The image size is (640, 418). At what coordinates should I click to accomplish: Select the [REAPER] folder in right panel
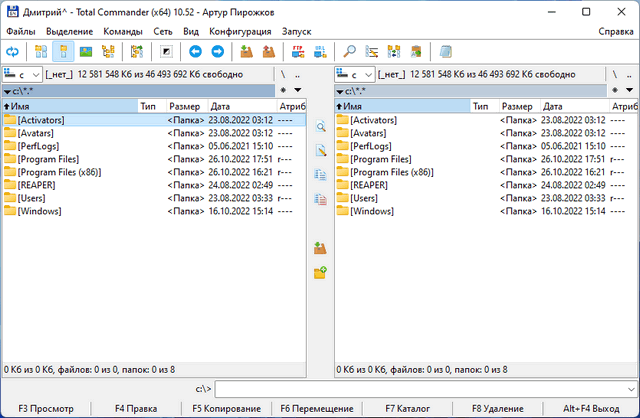tap(369, 184)
